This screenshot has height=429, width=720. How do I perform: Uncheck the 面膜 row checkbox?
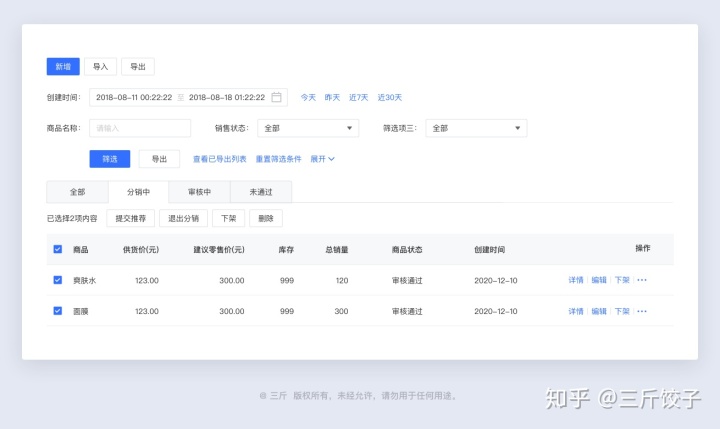point(57,311)
